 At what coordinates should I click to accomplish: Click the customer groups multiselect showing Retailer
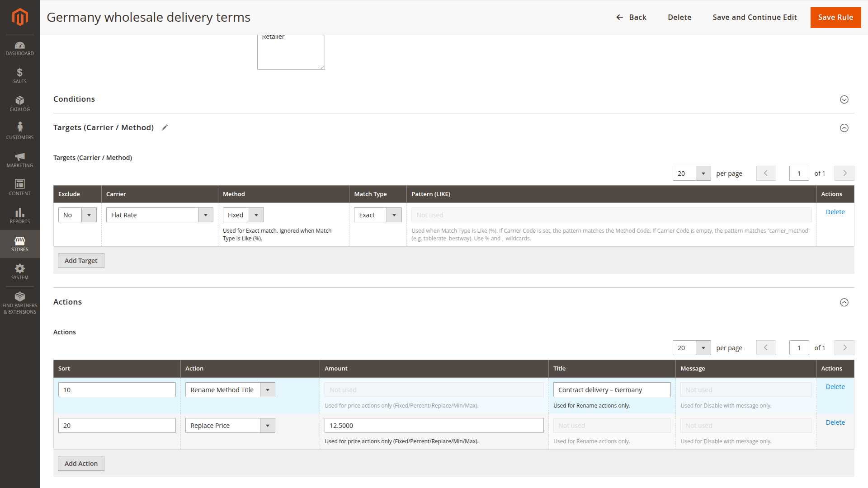click(x=291, y=52)
